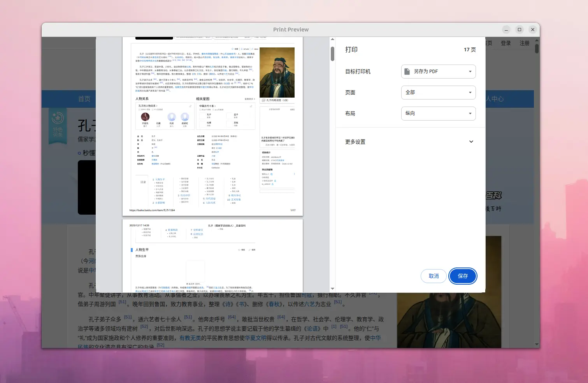Click the [52] citation after 均有建树
Image resolution: width=588 pixels, height=383 pixels.
click(144, 327)
